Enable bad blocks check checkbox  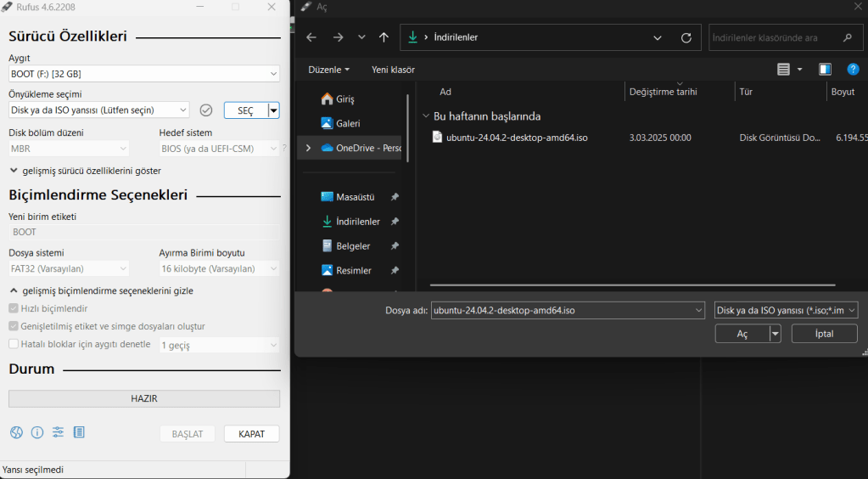tap(14, 344)
